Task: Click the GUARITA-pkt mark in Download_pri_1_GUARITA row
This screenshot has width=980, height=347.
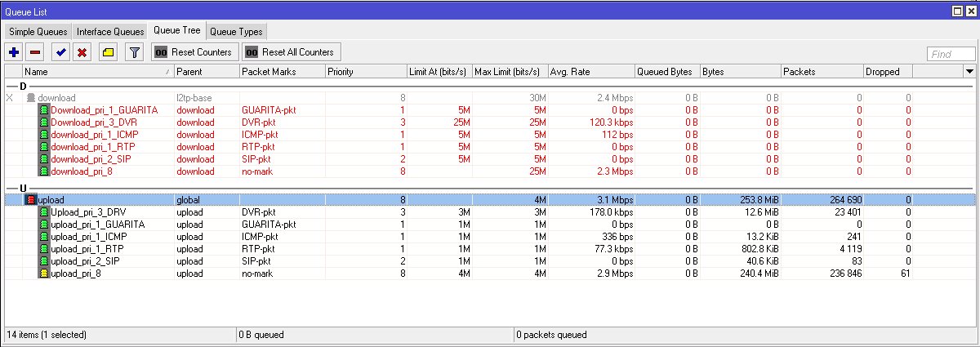Action: [269, 110]
